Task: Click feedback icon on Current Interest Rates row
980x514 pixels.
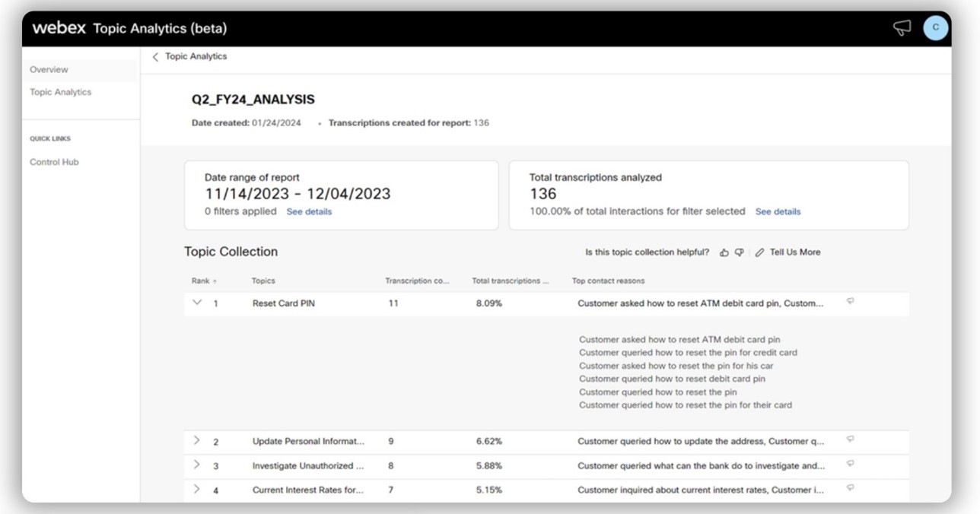Action: point(850,487)
